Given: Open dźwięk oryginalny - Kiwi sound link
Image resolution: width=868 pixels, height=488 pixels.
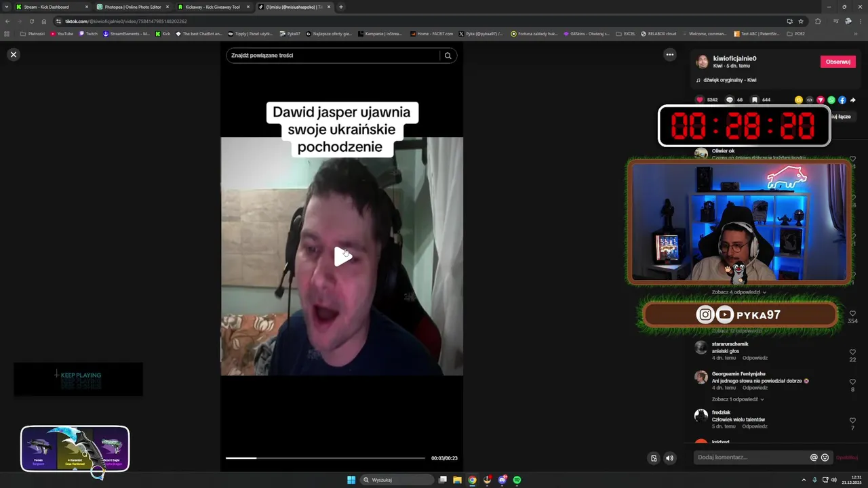Looking at the screenshot, I should point(730,80).
